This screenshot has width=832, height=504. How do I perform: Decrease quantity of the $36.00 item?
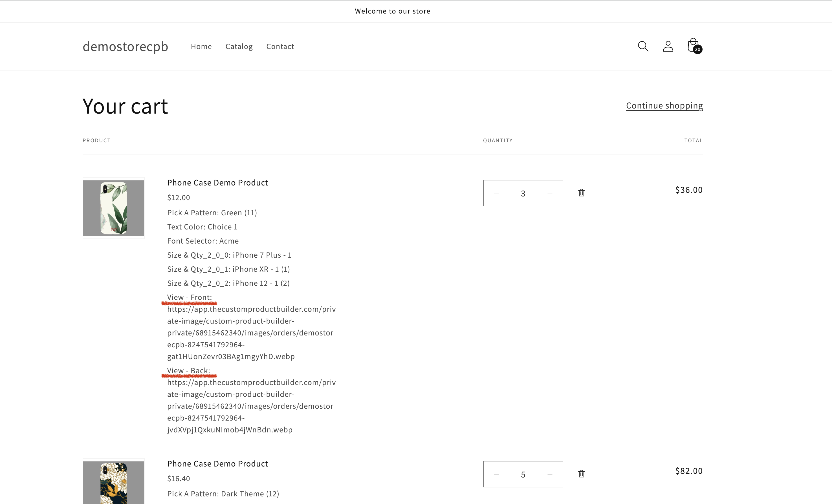click(x=496, y=193)
